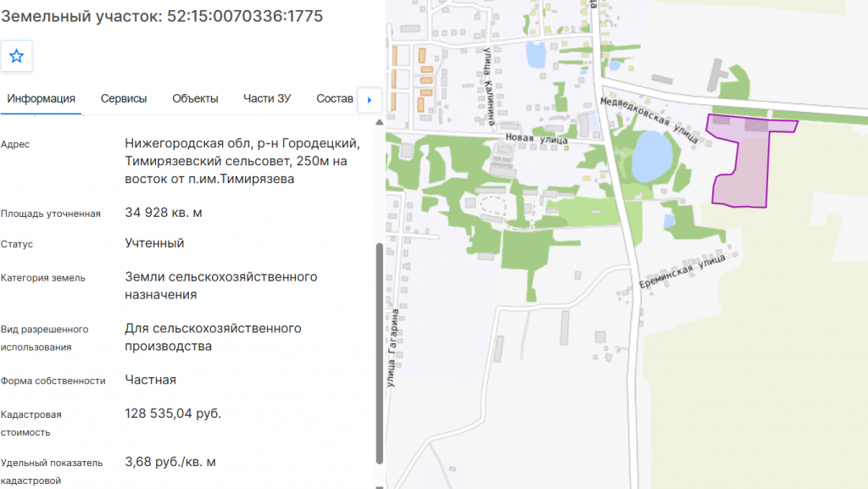
Task: Click the scrollbar down arrow
Action: pyautogui.click(x=379, y=486)
